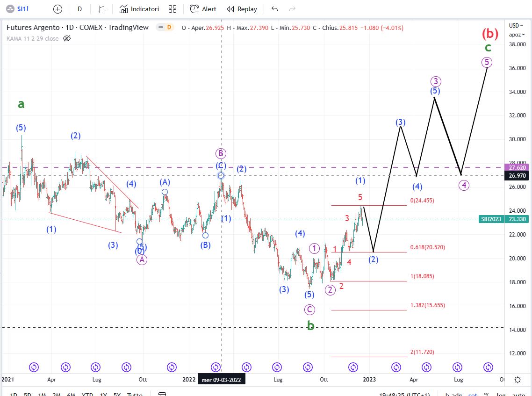Click the 19:48:35 (UTC+1) timezone clock
532x396 pixels.
[404, 394]
